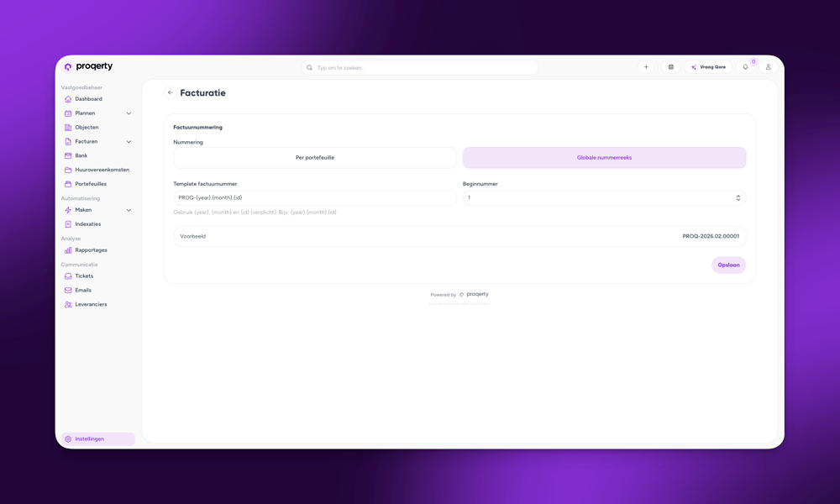Image resolution: width=840 pixels, height=504 pixels.
Task: Navigate to Dashboard in sidebar
Action: point(88,99)
